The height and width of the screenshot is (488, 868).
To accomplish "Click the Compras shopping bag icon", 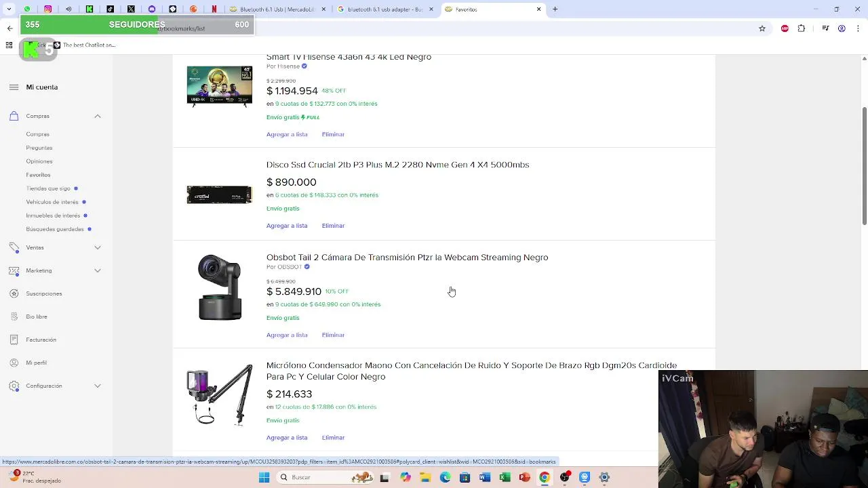I will (14, 116).
